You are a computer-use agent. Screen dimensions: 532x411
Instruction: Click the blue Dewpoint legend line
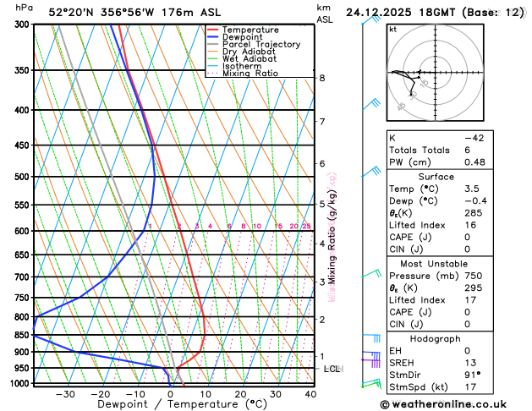click(x=213, y=37)
